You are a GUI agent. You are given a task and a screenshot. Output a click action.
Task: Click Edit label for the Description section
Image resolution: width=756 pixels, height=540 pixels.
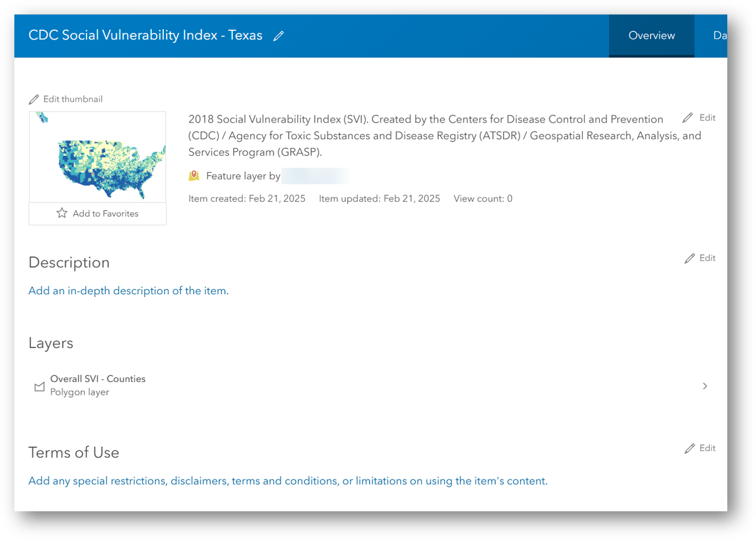pos(707,258)
